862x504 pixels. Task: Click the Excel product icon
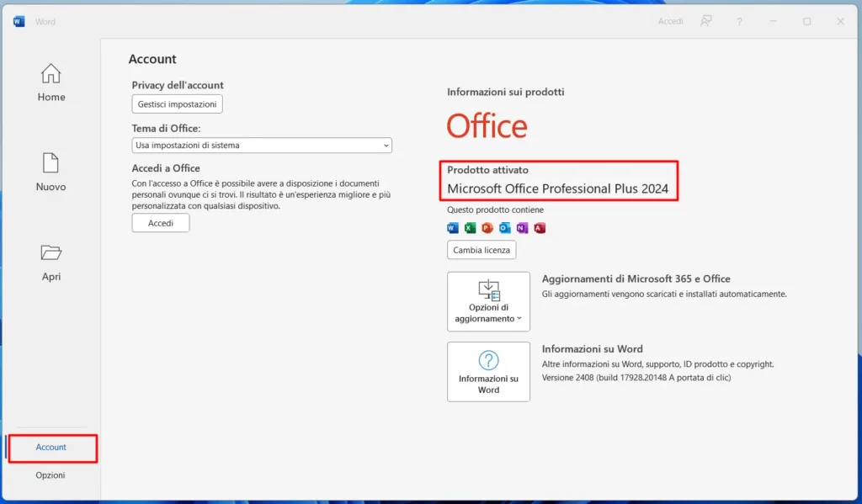(470, 227)
